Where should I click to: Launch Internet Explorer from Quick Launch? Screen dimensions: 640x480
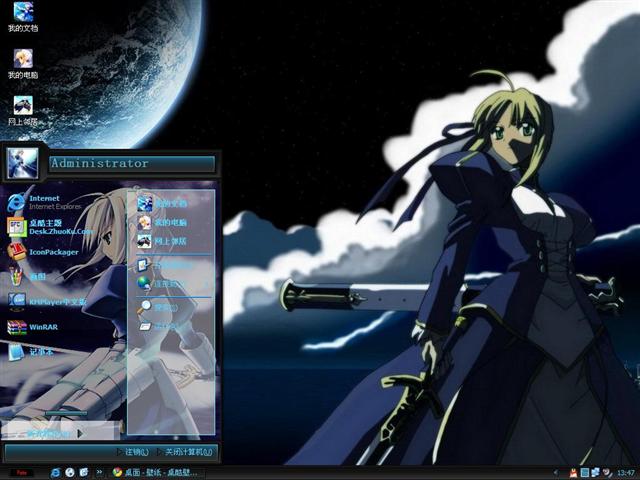point(56,473)
